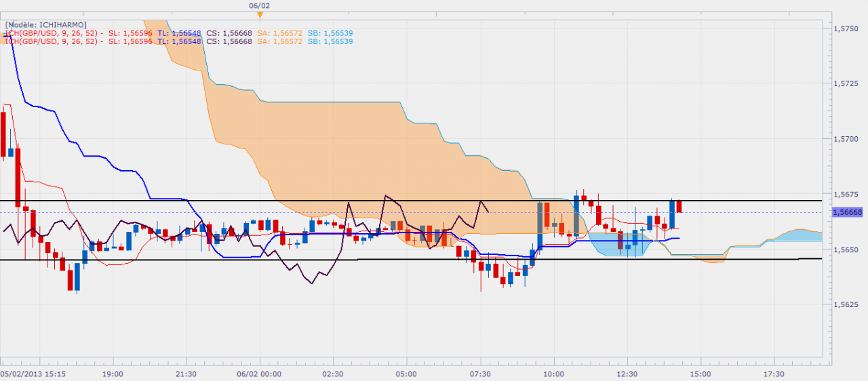Click the 15:00 time axis label
The height and width of the screenshot is (381, 868).
pos(701,374)
